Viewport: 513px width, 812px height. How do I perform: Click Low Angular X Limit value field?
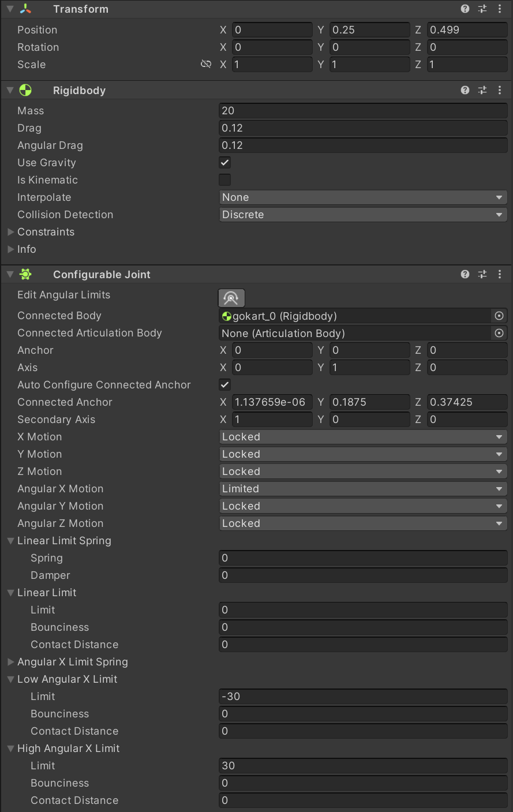coord(363,697)
